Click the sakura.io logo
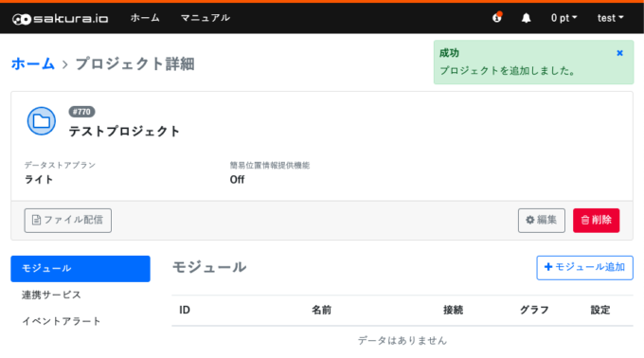Image resolution: width=644 pixels, height=358 pixels. 60,19
